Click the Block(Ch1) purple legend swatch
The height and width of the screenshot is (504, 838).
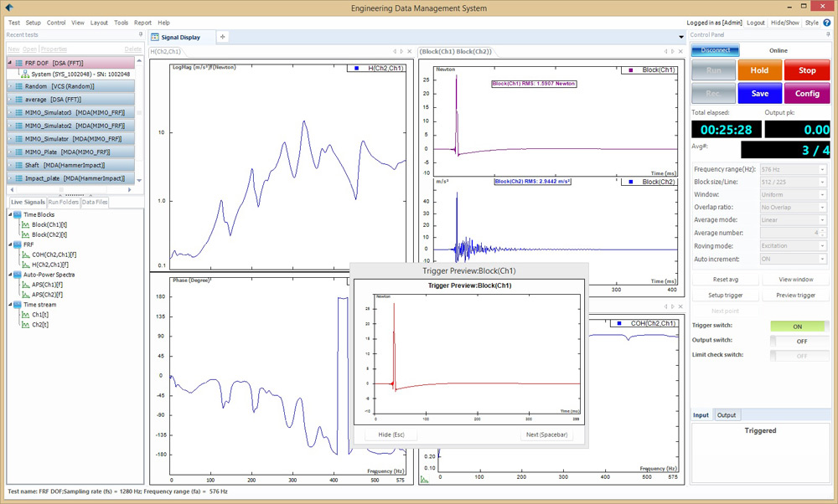click(629, 70)
